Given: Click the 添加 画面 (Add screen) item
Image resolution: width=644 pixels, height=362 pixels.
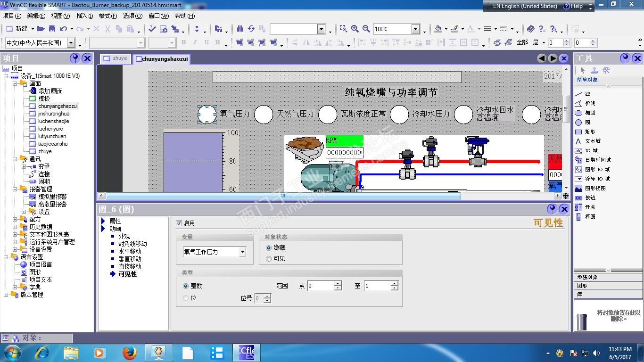Looking at the screenshot, I should click(50, 91).
